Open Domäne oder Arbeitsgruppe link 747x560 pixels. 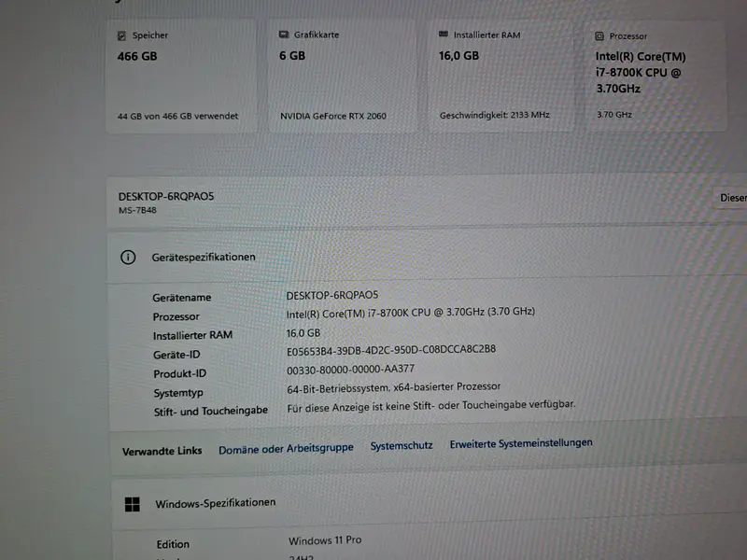(286, 449)
